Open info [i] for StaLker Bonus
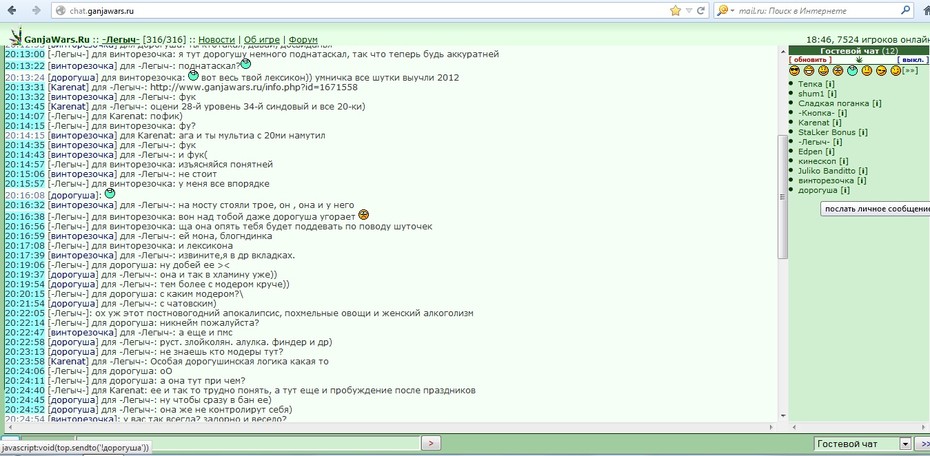Screen dimensions: 930x456 (x=864, y=132)
